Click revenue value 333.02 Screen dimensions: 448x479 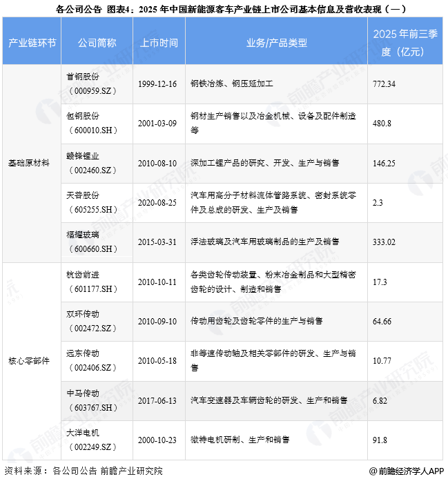384,242
